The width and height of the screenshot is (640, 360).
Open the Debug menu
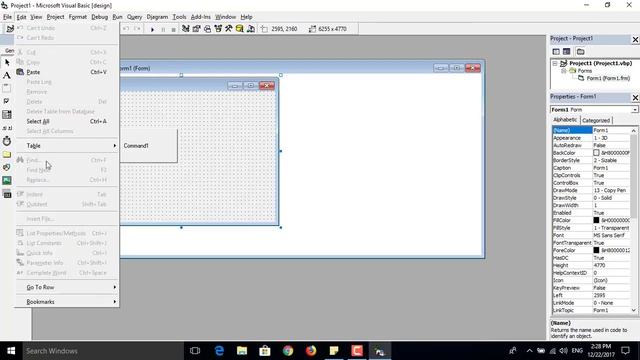(x=100, y=17)
